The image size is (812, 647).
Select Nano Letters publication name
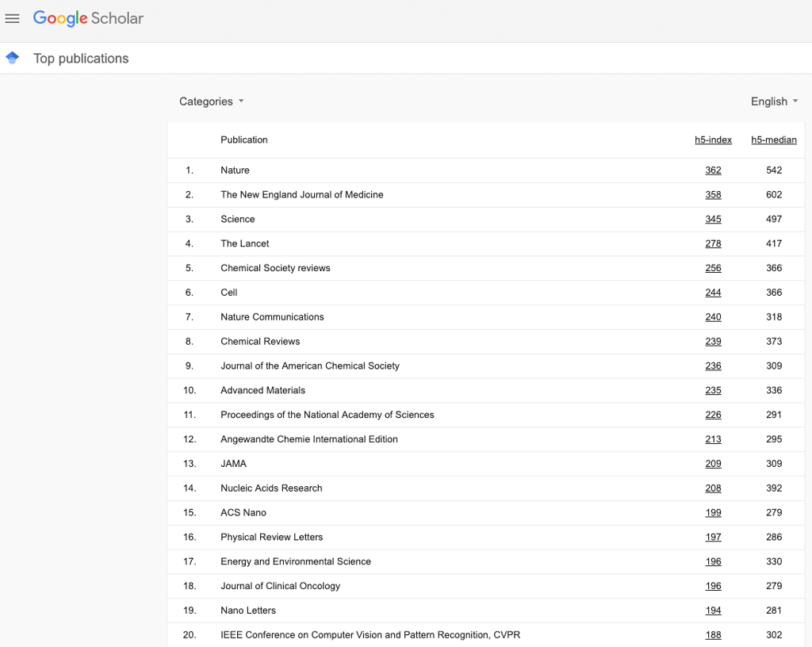pyautogui.click(x=248, y=611)
